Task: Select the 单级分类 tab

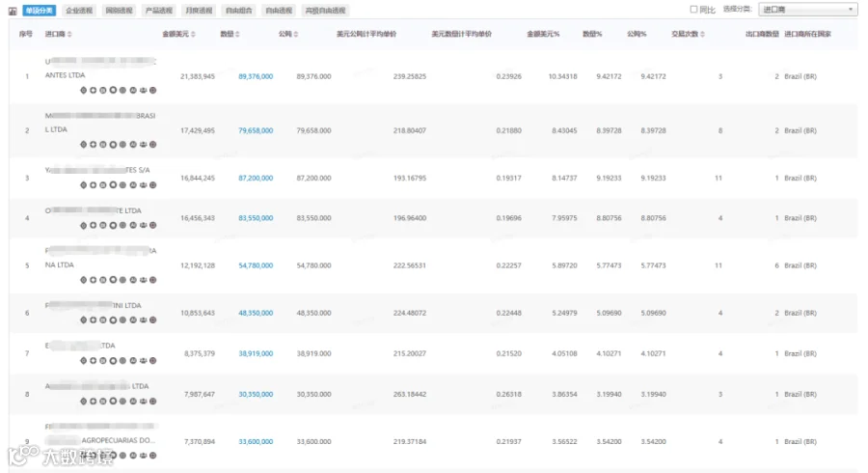Action: [x=40, y=11]
